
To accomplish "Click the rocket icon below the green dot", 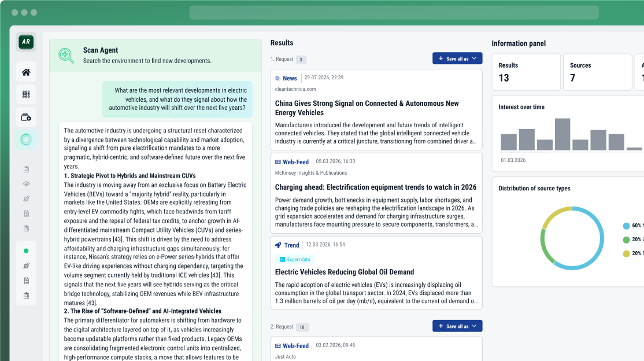I will pyautogui.click(x=26, y=266).
